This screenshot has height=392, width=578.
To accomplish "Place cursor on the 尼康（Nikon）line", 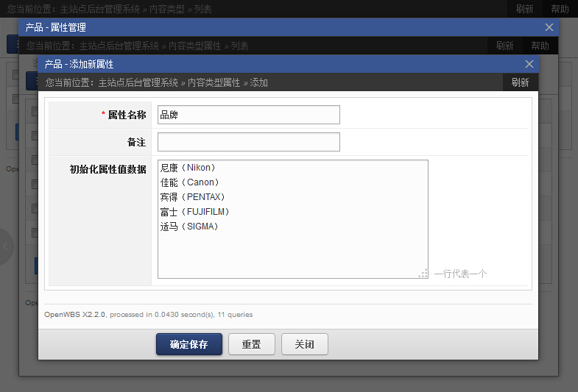I will tap(188, 168).
